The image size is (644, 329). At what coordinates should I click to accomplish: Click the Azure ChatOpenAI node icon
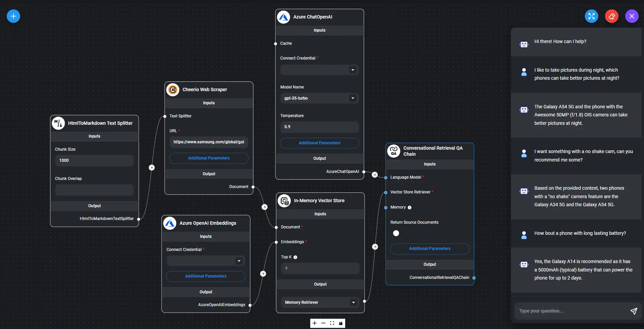click(x=284, y=17)
